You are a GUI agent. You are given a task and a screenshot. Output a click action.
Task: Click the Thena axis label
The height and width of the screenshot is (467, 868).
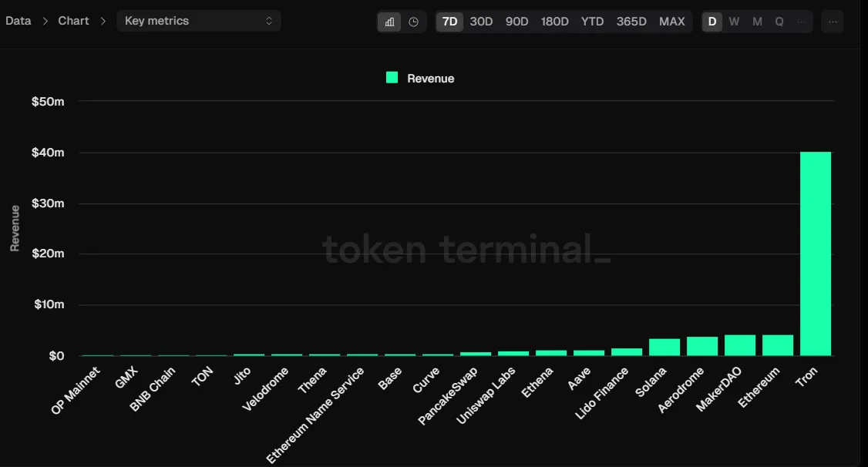click(312, 381)
